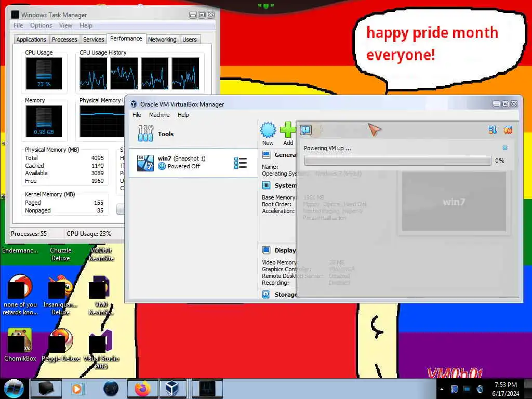
Task: Click the New machine icon in VirtualBox
Action: click(268, 130)
